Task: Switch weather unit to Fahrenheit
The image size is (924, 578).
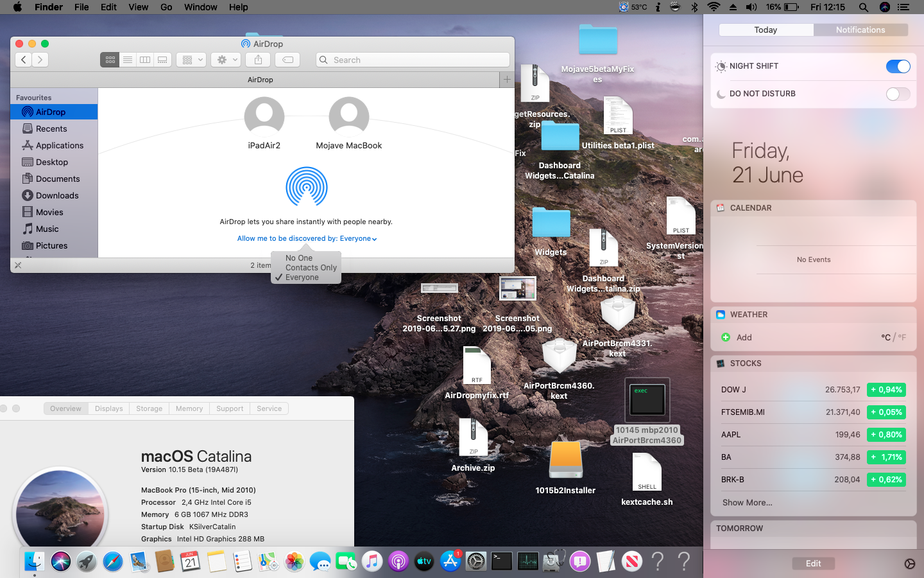Action: point(902,337)
